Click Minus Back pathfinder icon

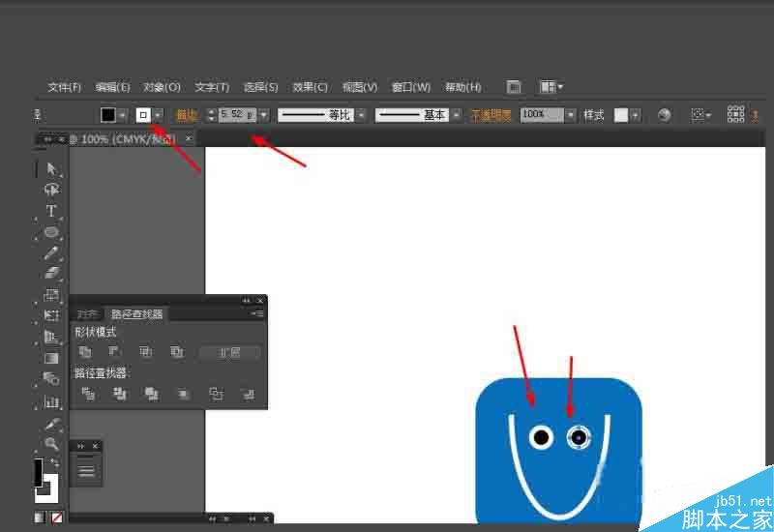tap(249, 394)
